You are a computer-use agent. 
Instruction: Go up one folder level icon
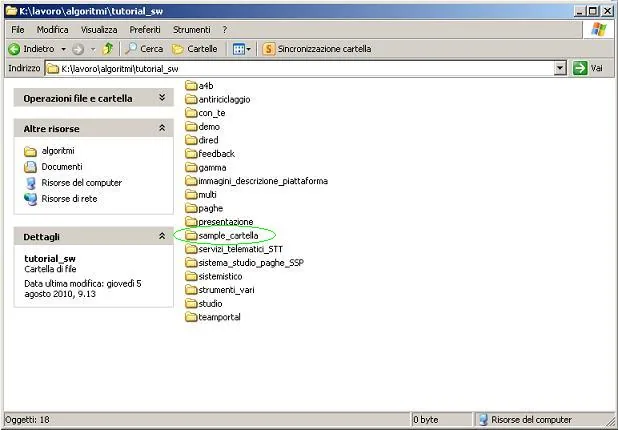click(108, 49)
